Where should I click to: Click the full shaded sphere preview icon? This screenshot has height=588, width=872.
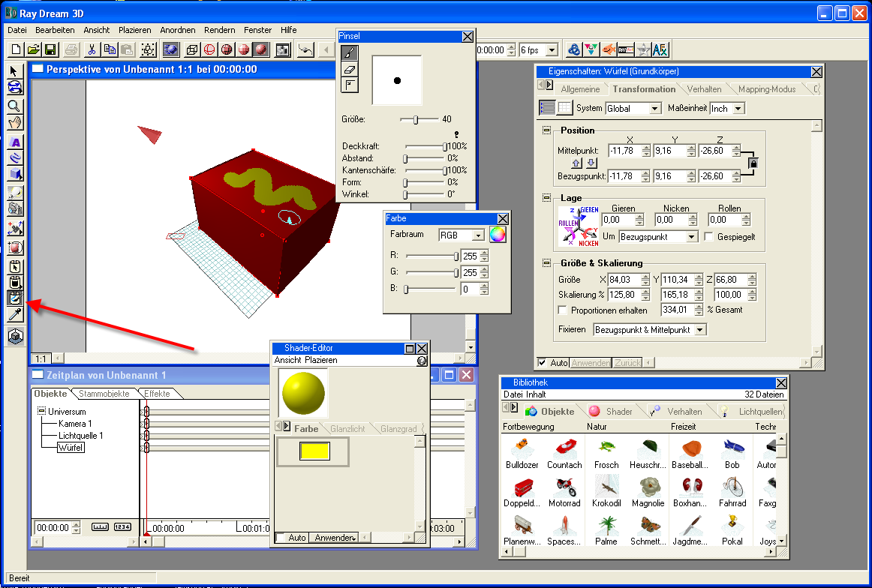261,50
